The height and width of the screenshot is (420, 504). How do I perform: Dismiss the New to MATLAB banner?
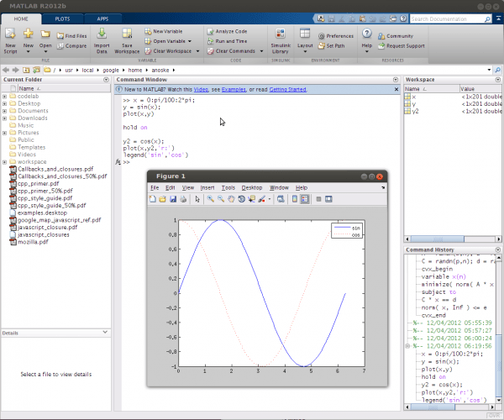pos(396,89)
